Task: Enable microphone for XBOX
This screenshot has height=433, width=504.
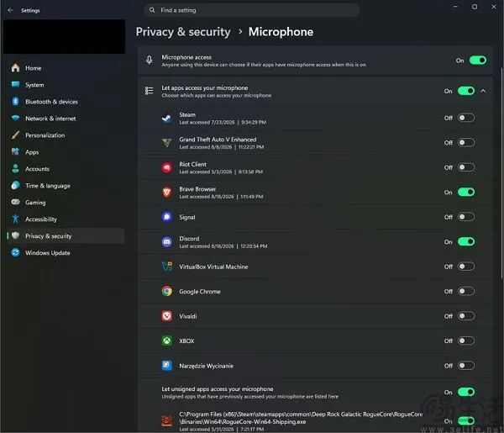Action: click(466, 341)
